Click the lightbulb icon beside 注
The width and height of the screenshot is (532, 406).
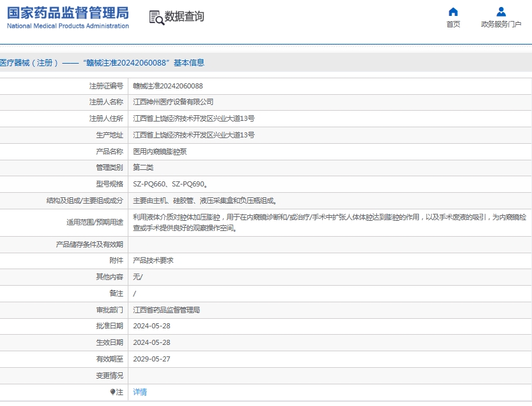[113, 392]
